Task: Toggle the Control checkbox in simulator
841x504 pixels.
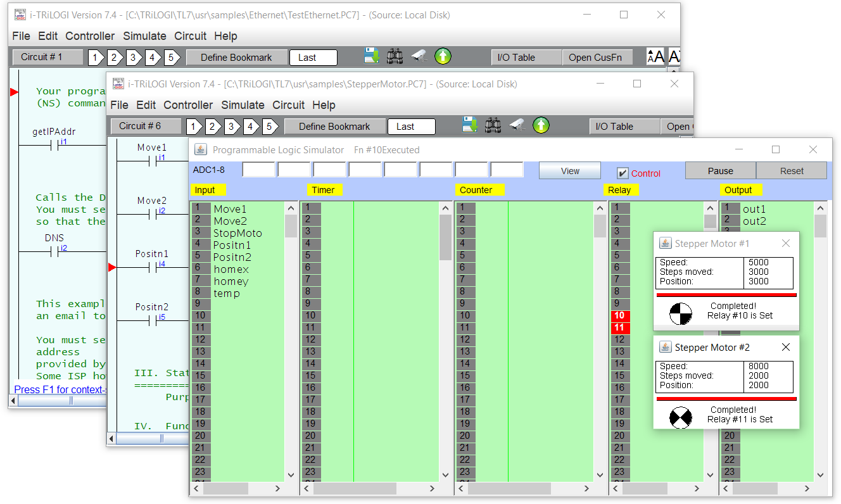Action: tap(623, 173)
